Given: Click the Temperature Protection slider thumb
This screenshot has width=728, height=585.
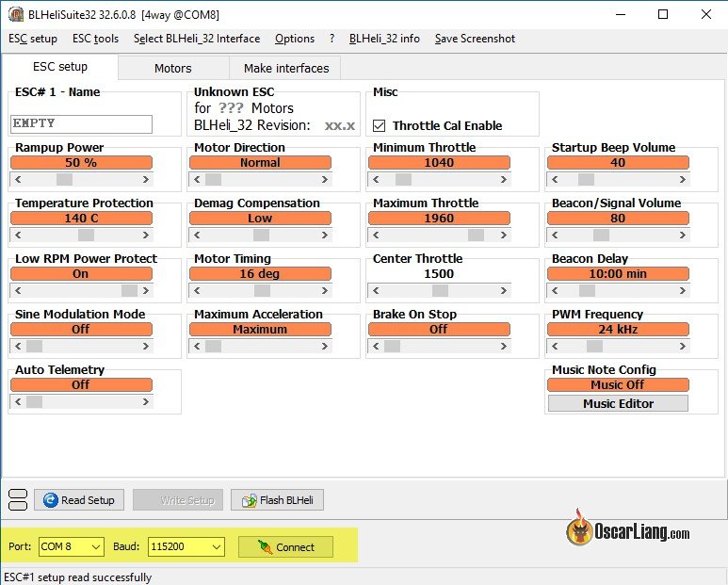Looking at the screenshot, I should (86, 235).
